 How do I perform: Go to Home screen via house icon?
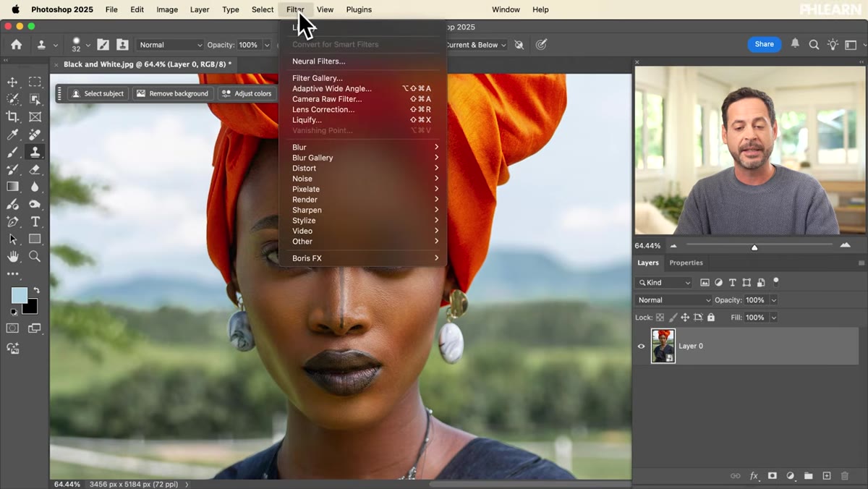tap(16, 44)
